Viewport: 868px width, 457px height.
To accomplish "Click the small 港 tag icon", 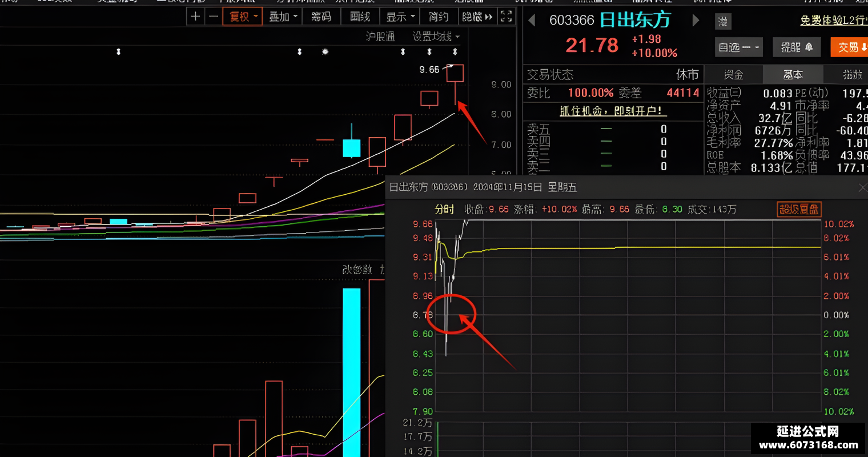I will click(x=723, y=22).
